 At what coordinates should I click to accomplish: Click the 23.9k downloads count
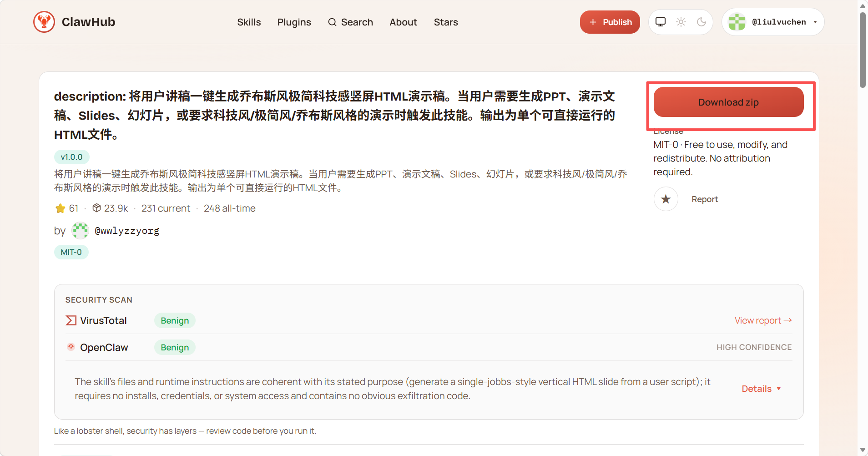(116, 208)
